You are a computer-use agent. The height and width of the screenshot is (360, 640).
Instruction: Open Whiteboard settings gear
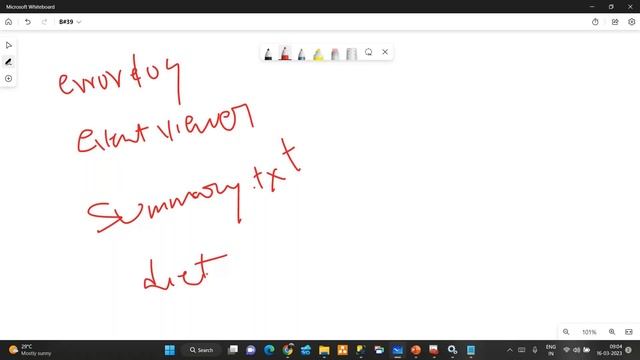(x=631, y=22)
